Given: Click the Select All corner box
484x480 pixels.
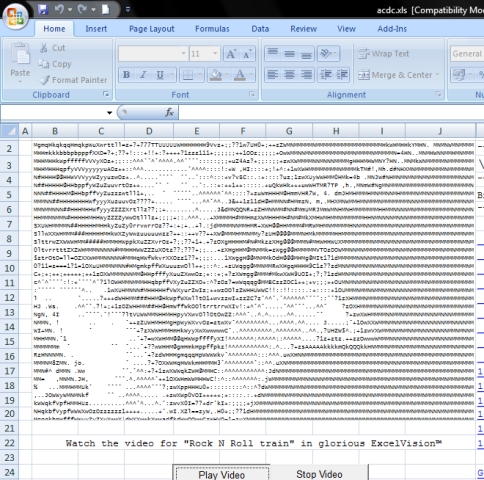Looking at the screenshot, I should (x=9, y=131).
